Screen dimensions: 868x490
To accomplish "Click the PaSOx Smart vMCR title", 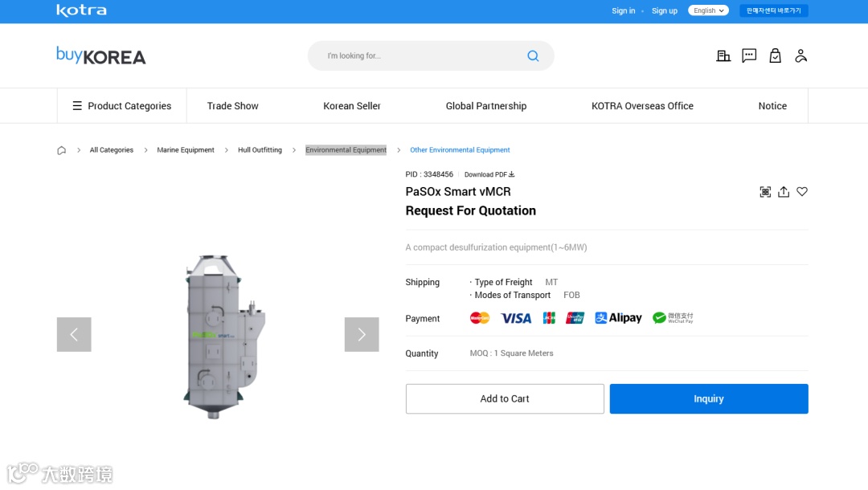I will click(x=458, y=191).
